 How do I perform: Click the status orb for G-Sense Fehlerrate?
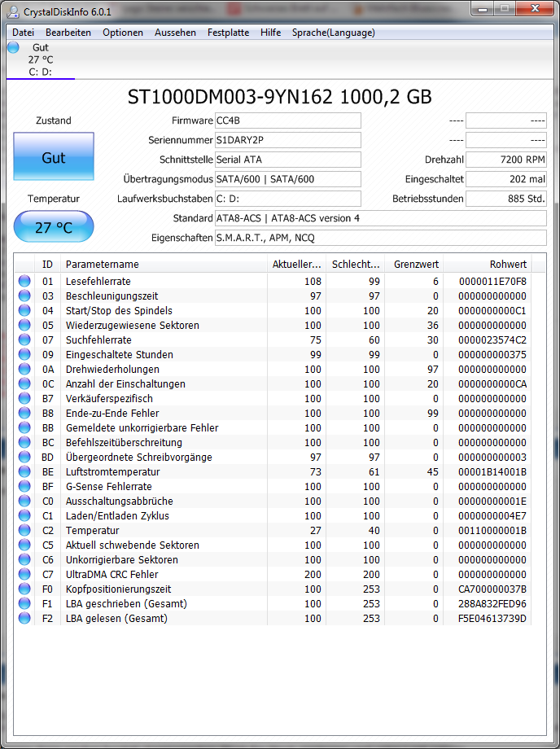[x=24, y=486]
